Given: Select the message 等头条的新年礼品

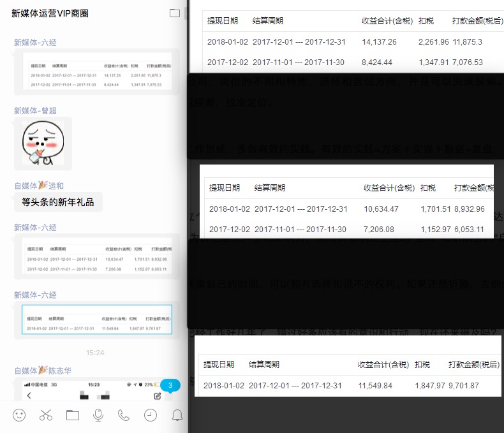Looking at the screenshot, I should [x=58, y=203].
